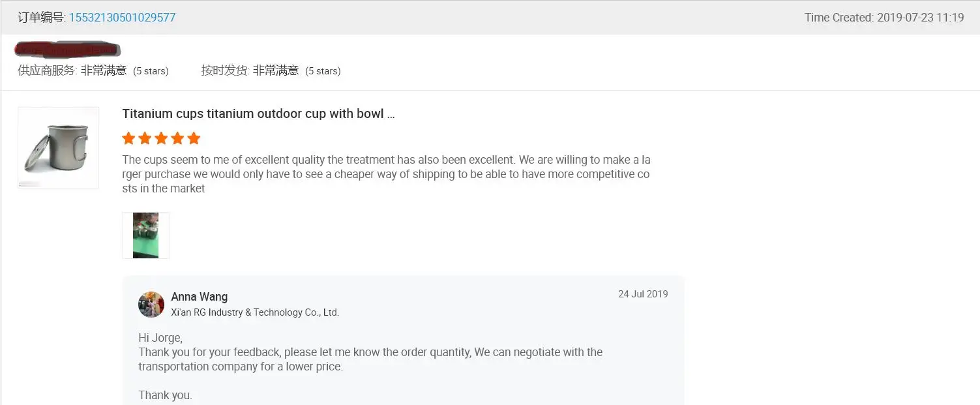
Task: Click the second orange rating star
Action: click(x=145, y=138)
